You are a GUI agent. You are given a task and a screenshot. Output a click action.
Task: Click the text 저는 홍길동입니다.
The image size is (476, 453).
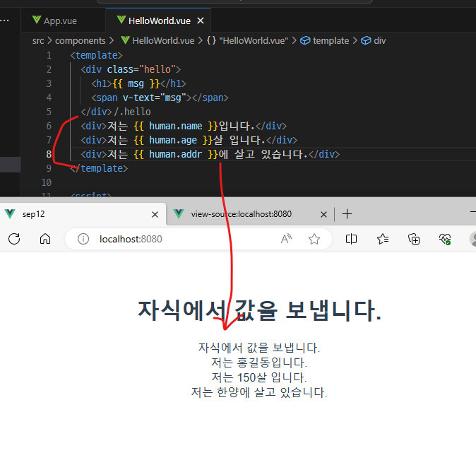(259, 363)
